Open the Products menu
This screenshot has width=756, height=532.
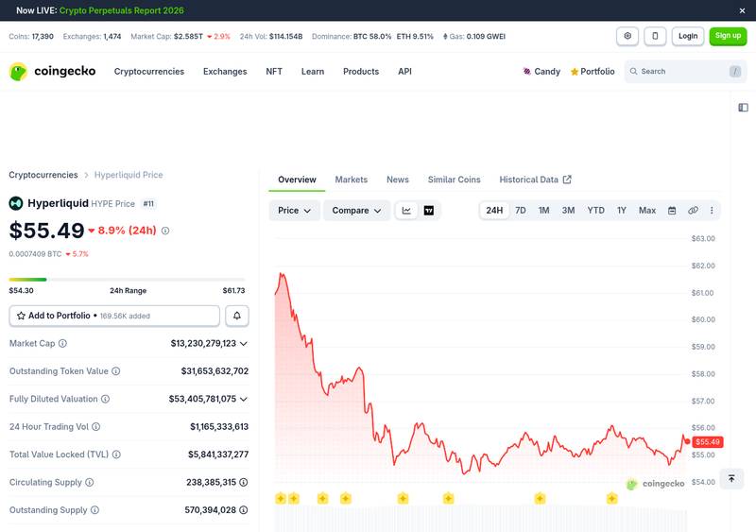coord(361,72)
